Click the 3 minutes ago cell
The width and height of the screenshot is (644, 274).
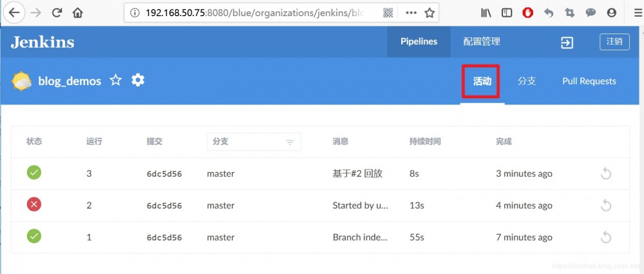(x=524, y=173)
